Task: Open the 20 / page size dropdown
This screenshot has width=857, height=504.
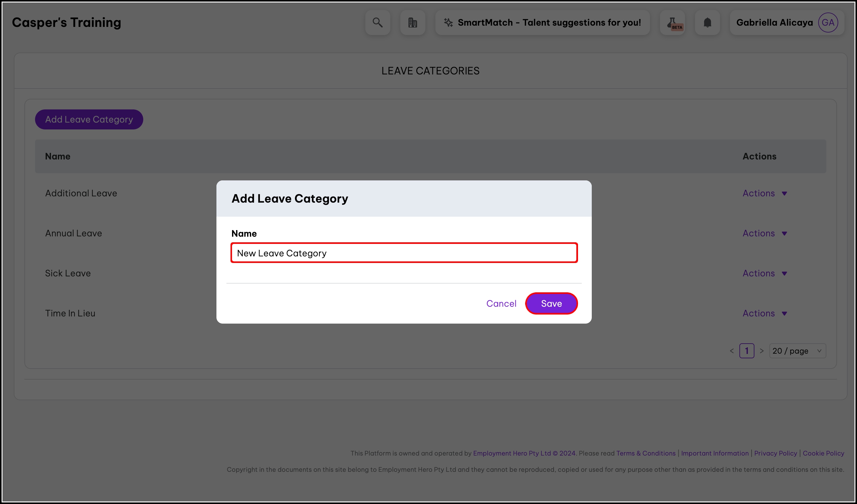Action: [x=797, y=351]
